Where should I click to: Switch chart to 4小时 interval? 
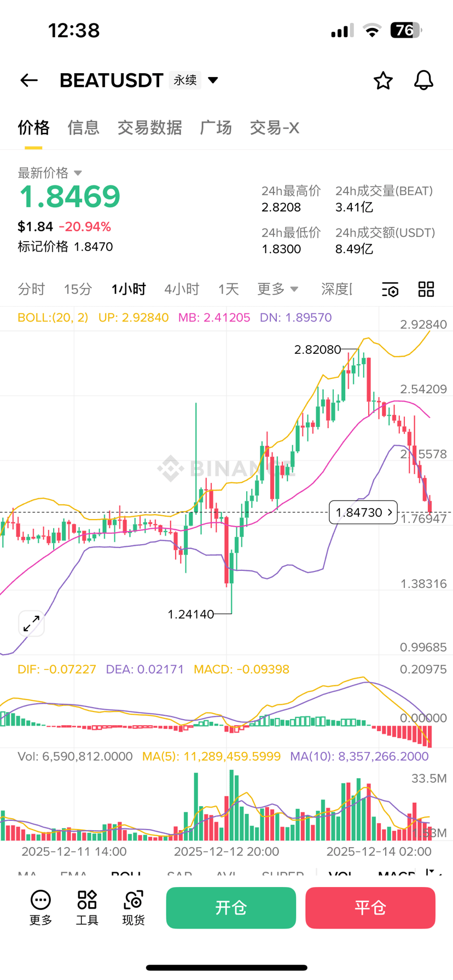coord(182,289)
